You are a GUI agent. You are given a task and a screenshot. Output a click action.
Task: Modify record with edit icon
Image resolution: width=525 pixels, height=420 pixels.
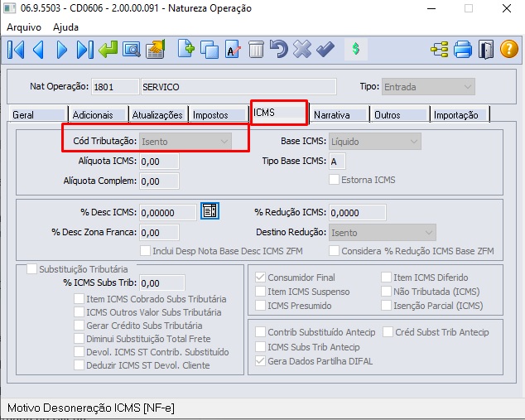pyautogui.click(x=233, y=50)
